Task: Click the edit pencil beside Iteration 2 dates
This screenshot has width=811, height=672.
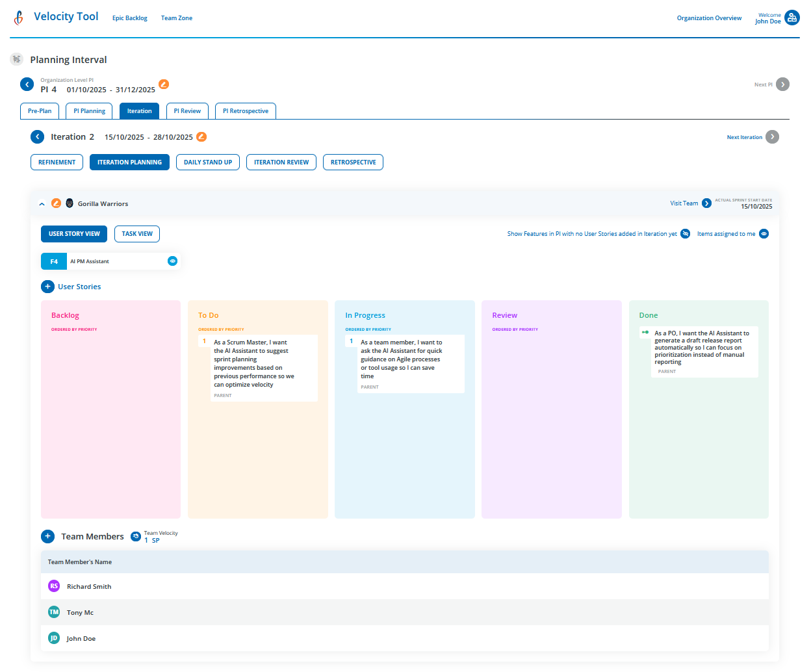Action: [x=201, y=137]
